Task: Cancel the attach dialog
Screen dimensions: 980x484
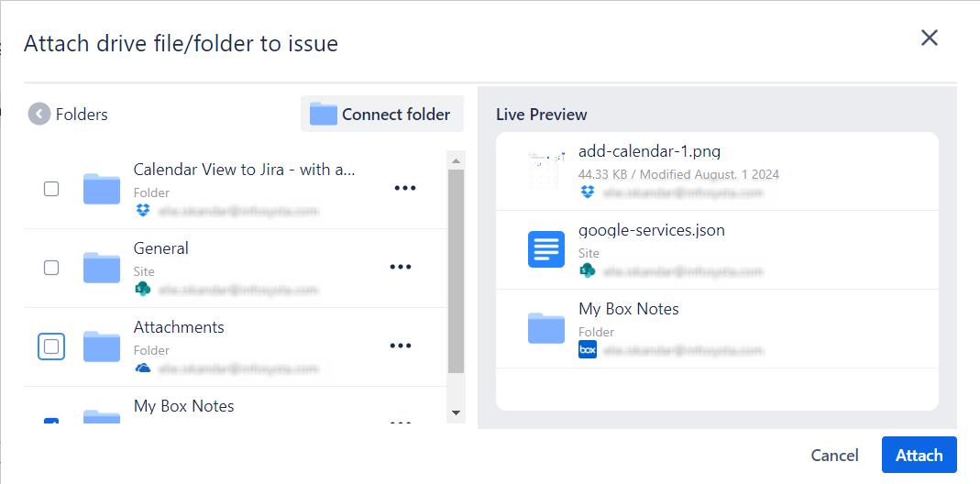Action: point(834,456)
